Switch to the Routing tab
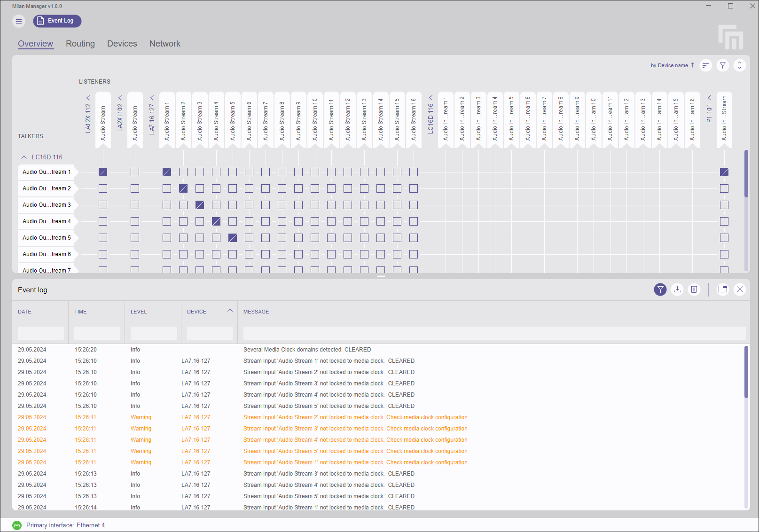 pyautogui.click(x=80, y=44)
